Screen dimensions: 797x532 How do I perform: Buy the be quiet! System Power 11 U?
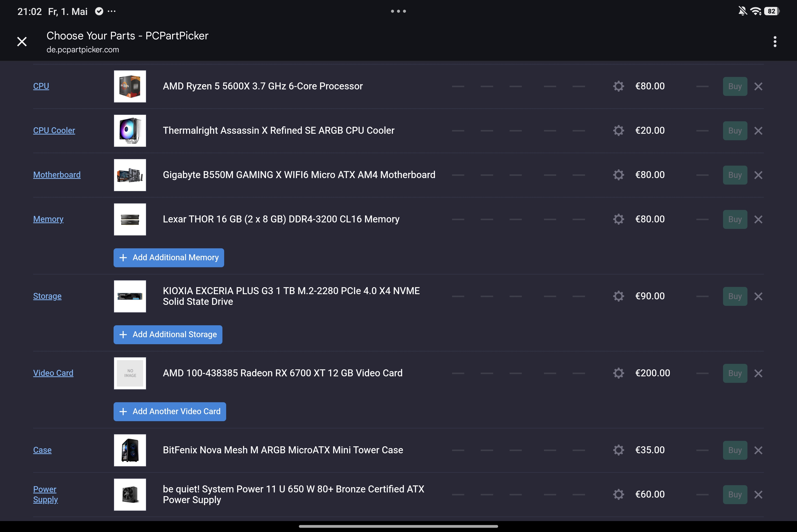pyautogui.click(x=735, y=495)
